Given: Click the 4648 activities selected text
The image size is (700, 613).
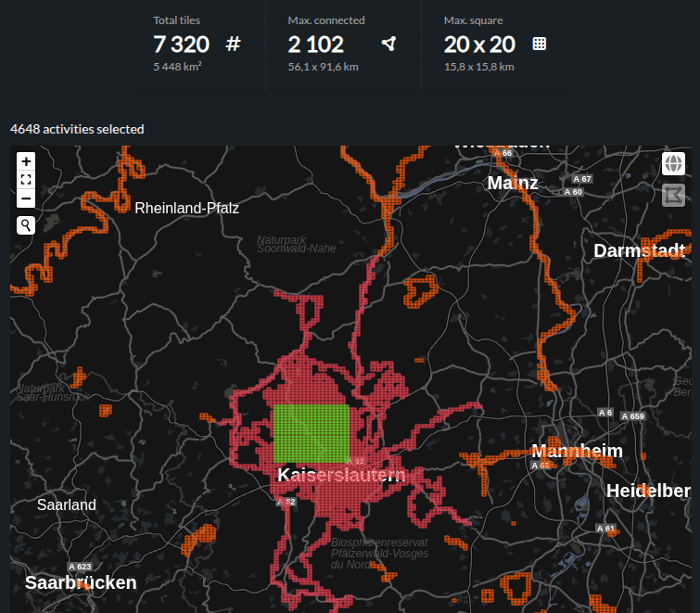Looking at the screenshot, I should pos(77,129).
